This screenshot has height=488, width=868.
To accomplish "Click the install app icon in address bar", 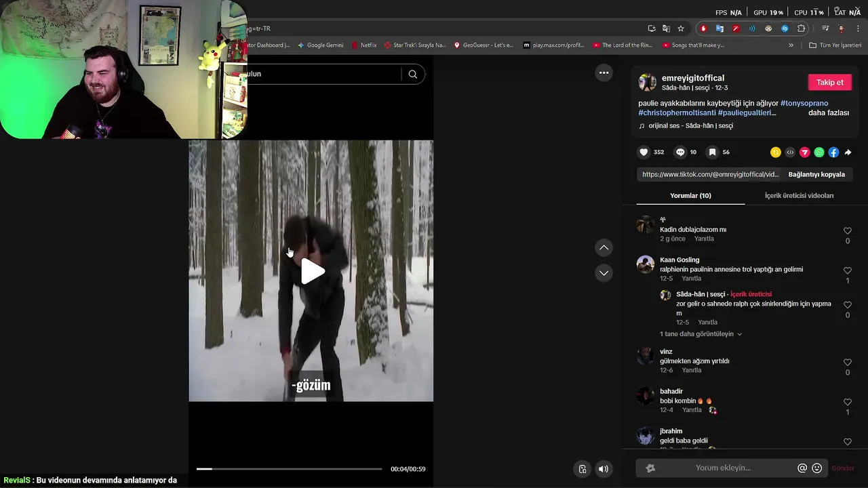I will [x=652, y=28].
